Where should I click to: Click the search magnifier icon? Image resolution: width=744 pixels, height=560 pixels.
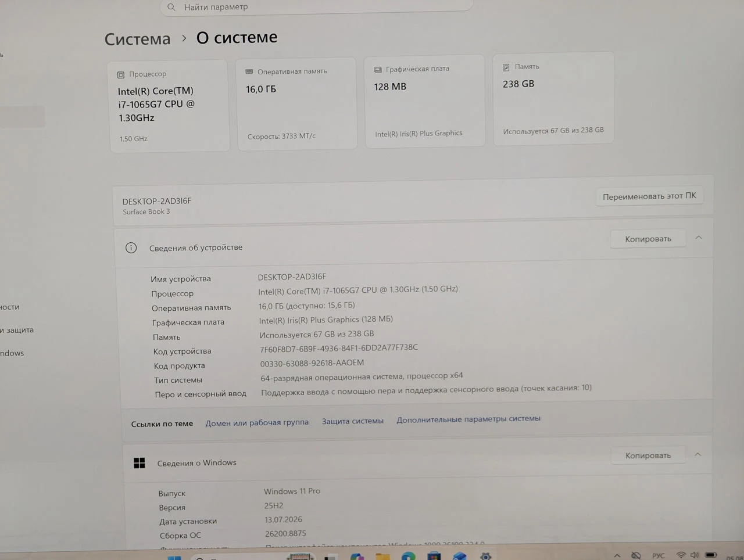(171, 8)
